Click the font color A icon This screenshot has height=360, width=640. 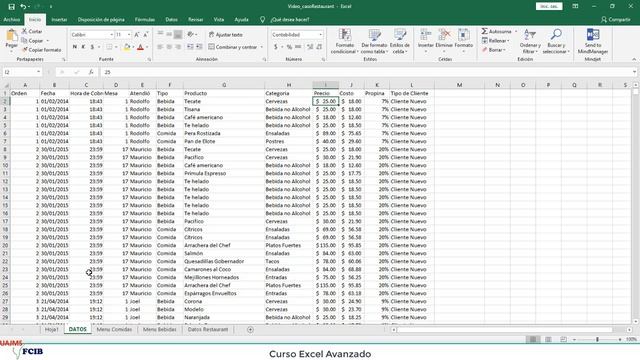coord(140,47)
